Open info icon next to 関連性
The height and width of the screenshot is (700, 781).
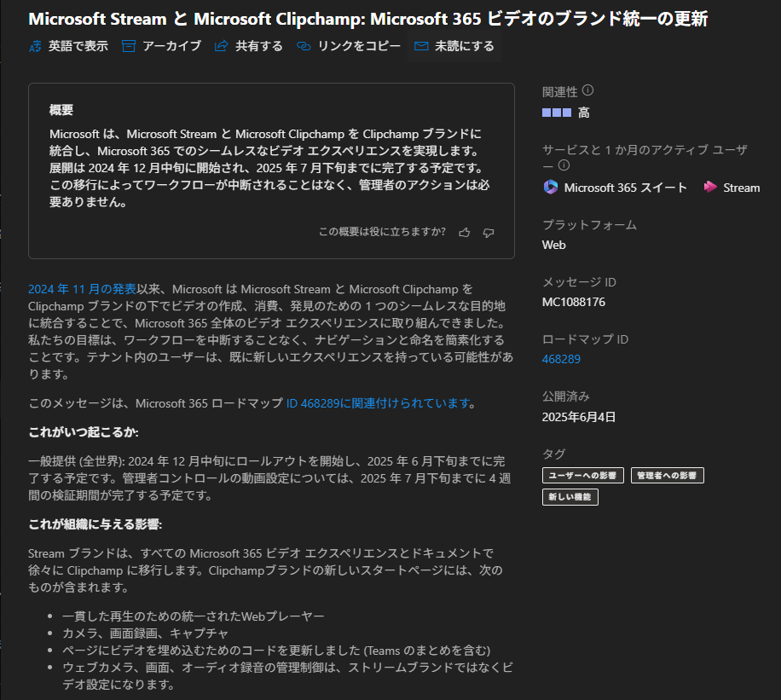(587, 90)
